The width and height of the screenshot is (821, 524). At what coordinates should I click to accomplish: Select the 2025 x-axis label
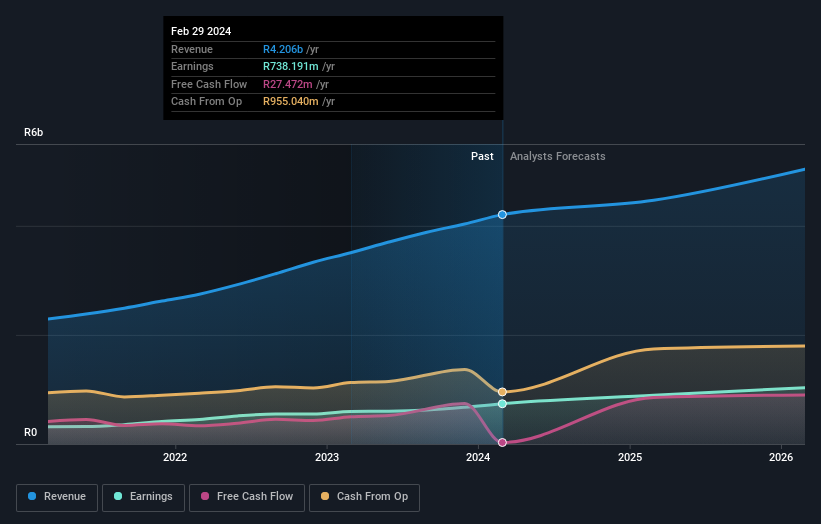pos(630,457)
